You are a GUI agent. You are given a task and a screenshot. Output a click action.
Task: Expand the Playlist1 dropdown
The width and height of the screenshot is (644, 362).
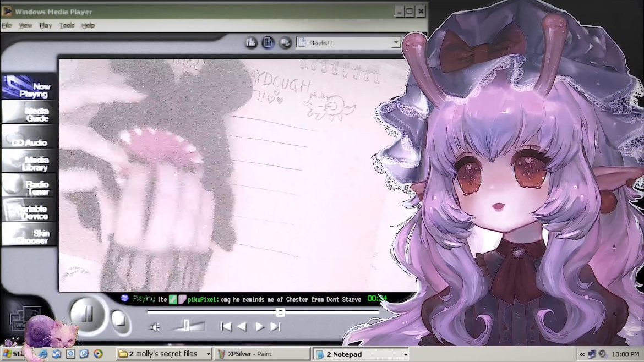coord(396,43)
